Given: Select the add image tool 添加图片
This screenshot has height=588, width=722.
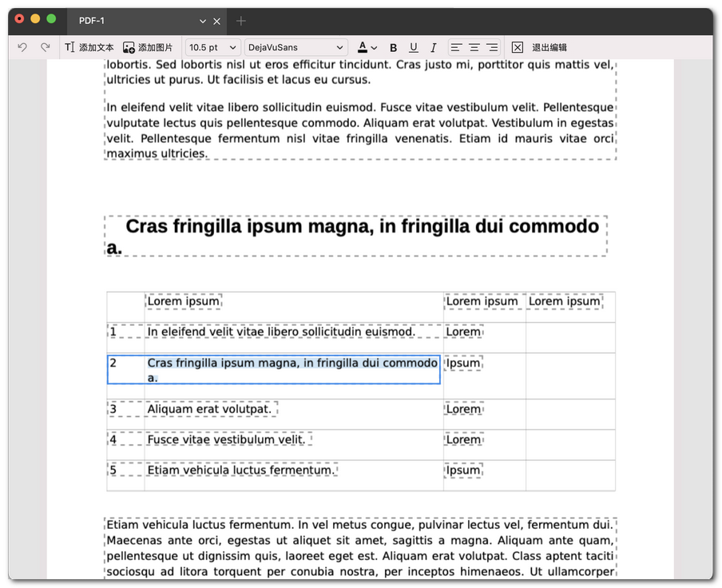Looking at the screenshot, I should (147, 47).
